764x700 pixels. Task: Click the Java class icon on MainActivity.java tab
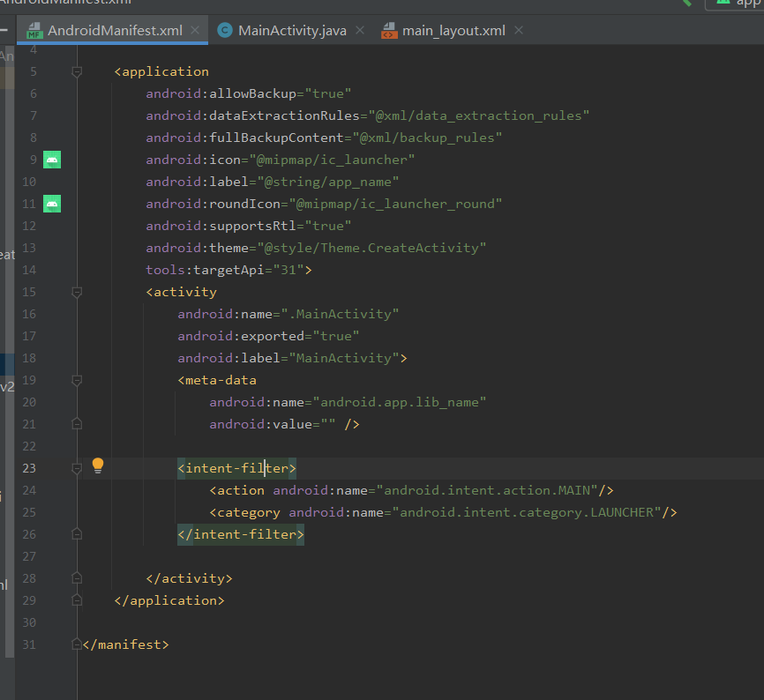coord(225,31)
